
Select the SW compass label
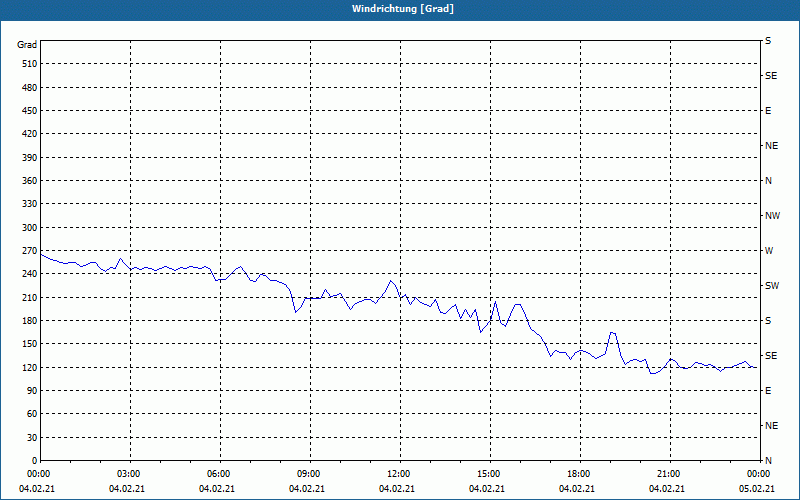pyautogui.click(x=772, y=286)
